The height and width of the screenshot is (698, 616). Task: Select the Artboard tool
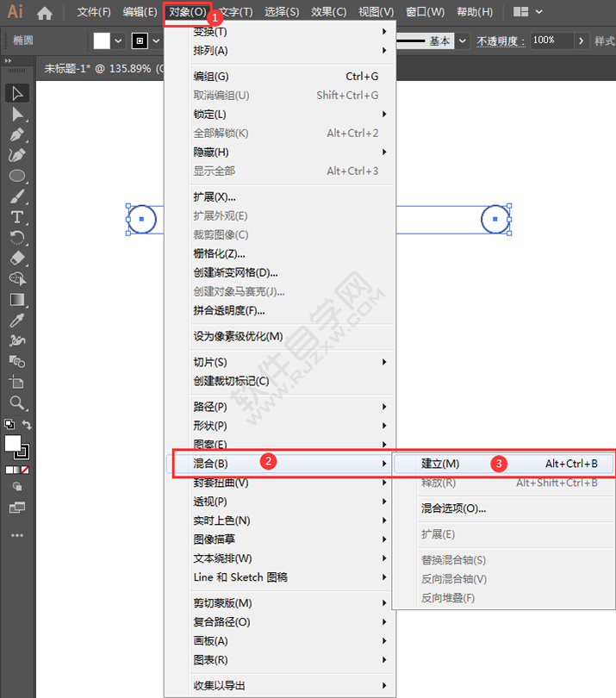tap(17, 382)
